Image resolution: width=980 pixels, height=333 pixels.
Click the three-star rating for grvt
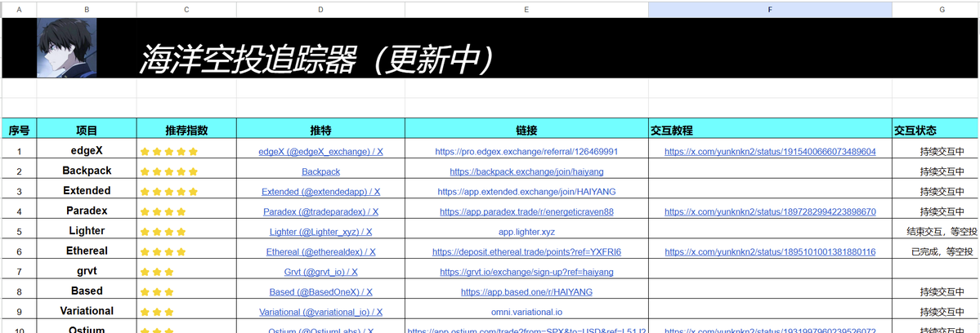tap(157, 272)
